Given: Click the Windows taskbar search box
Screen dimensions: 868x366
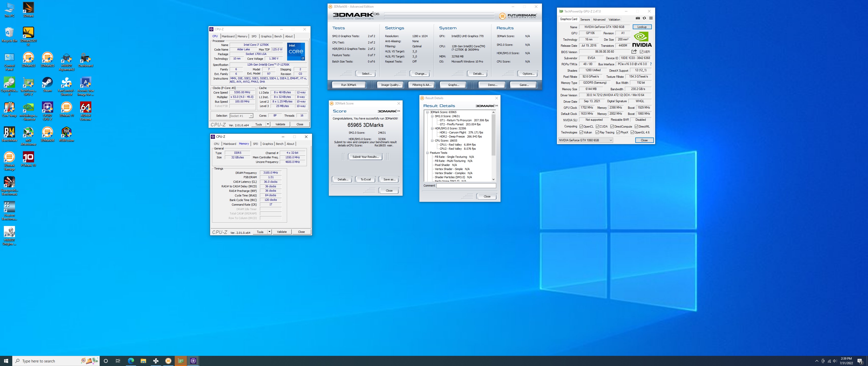Looking at the screenshot, I should coord(56,361).
